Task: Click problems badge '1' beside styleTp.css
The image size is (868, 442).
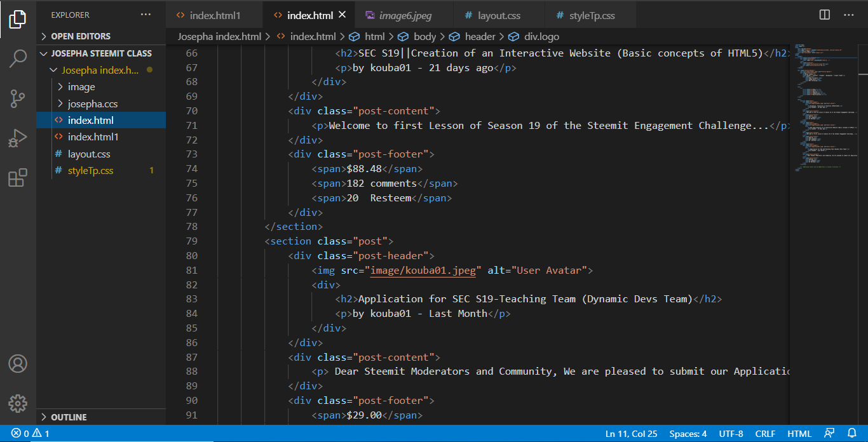Action: coord(151,170)
